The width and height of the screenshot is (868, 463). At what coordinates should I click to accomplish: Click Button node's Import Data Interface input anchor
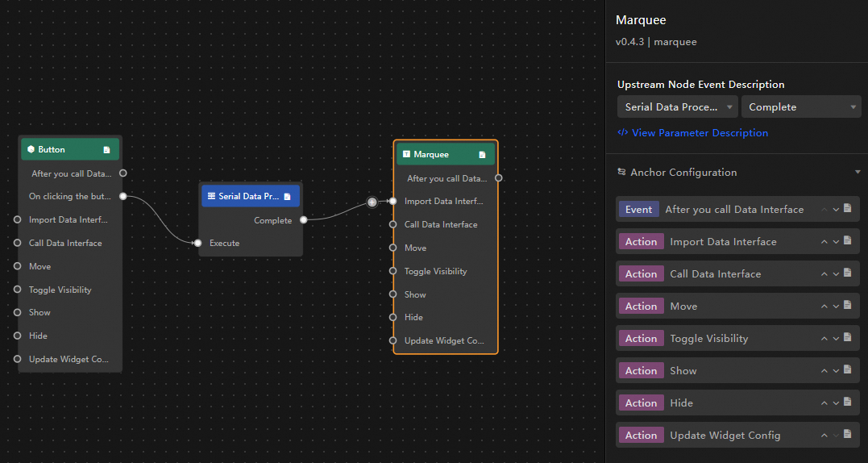coord(17,220)
